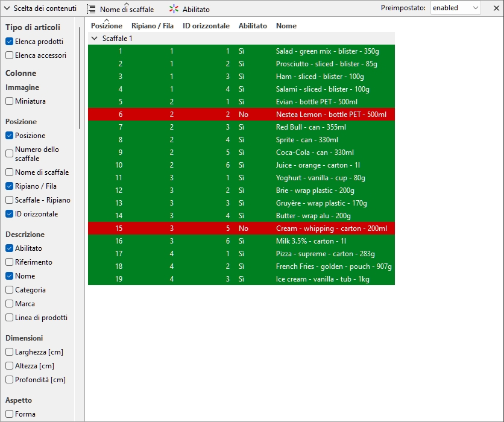Enable Elenca accessori checkbox
Viewport: 504px width, 422px height.
(9, 55)
